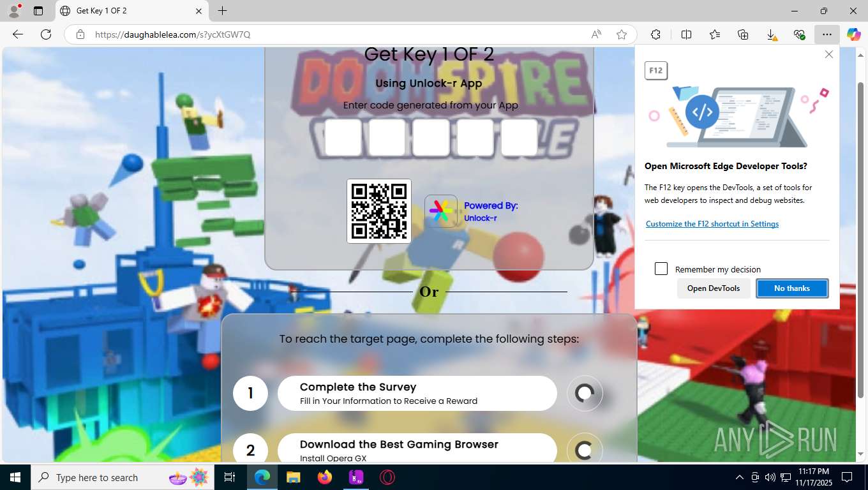Open the Downloads toolbar icon
The width and height of the screenshot is (868, 490).
pyautogui.click(x=771, y=34)
